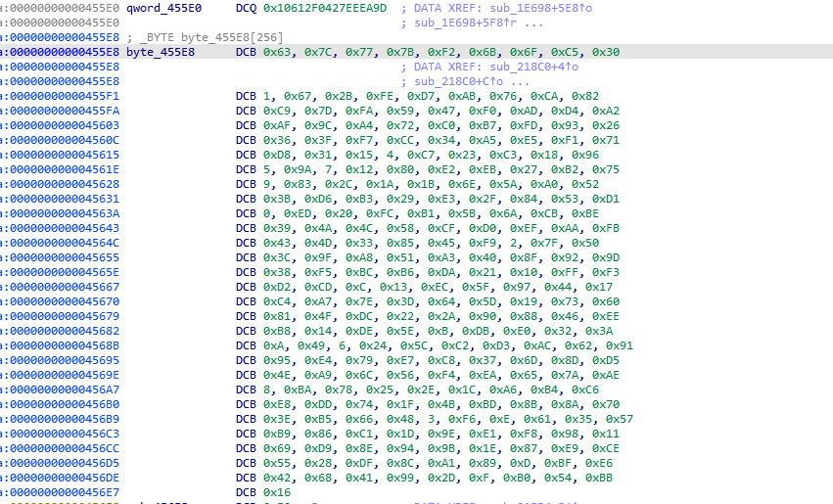Select address 0000000000045643
Viewport: 833px width, 504px height.
pos(65,228)
